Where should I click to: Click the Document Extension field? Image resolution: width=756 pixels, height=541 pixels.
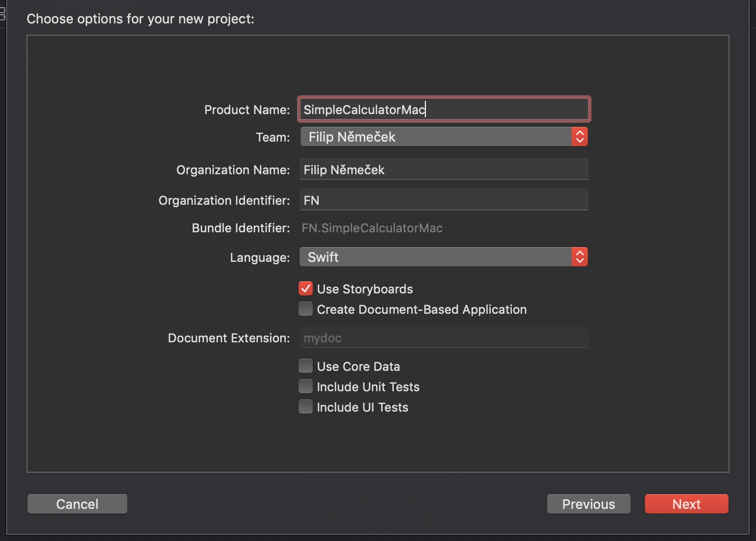tap(443, 337)
